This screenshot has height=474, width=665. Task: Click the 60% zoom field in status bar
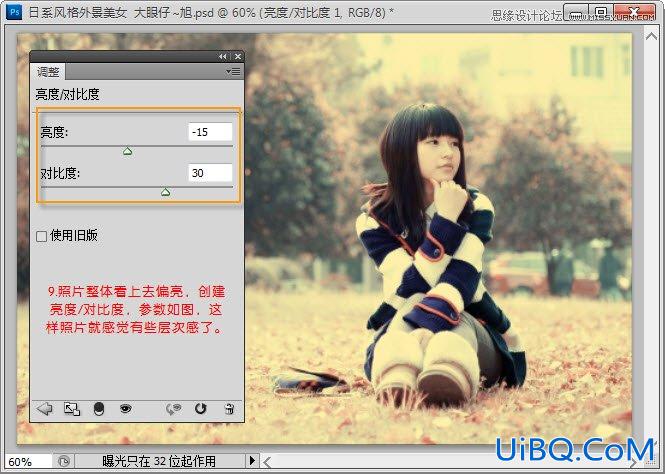(x=28, y=461)
